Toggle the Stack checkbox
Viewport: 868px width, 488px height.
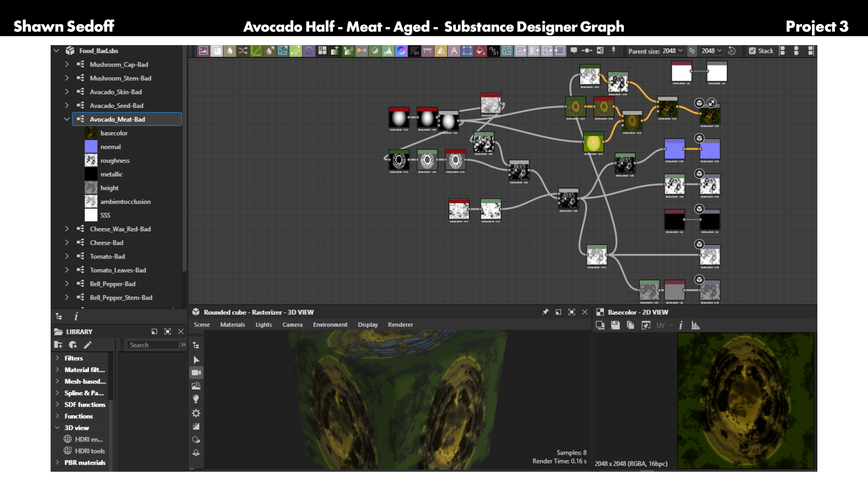point(752,51)
